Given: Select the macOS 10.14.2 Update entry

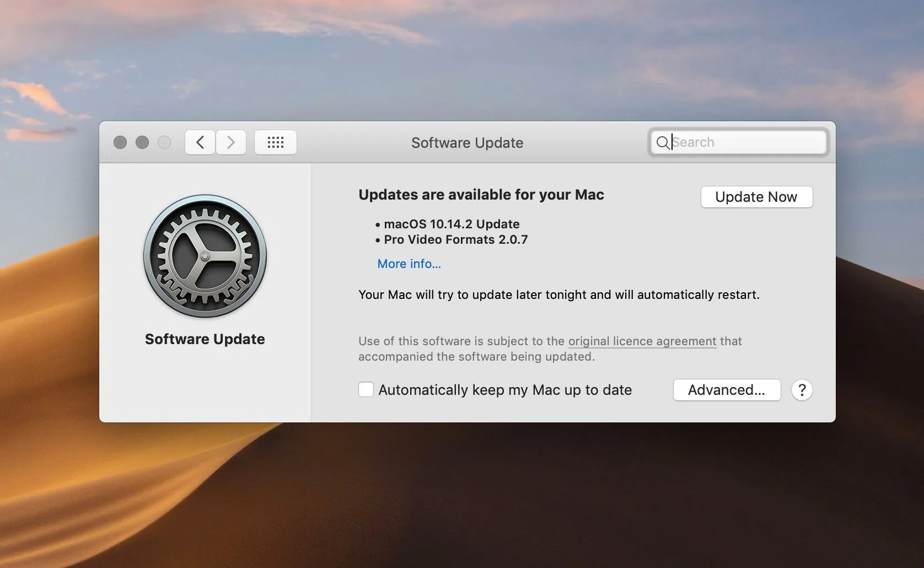Looking at the screenshot, I should click(x=452, y=224).
